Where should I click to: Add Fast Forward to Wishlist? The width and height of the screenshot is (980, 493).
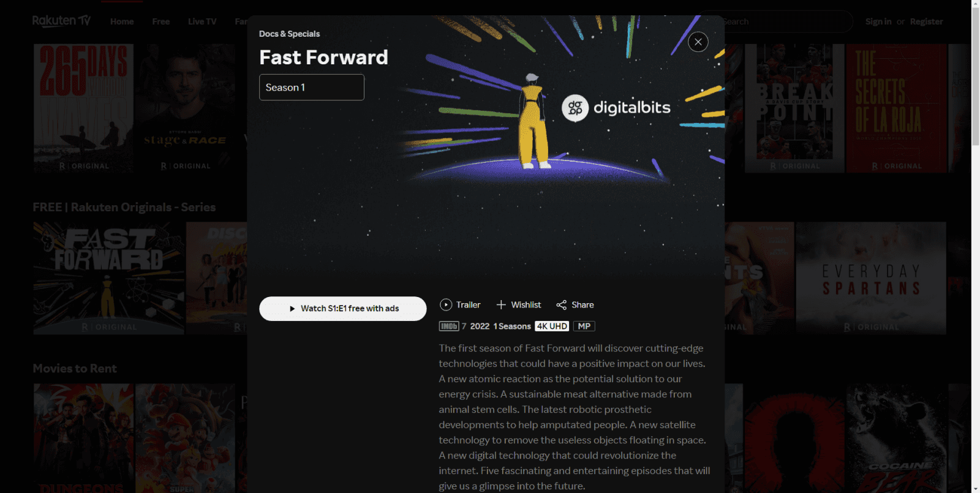(x=518, y=304)
